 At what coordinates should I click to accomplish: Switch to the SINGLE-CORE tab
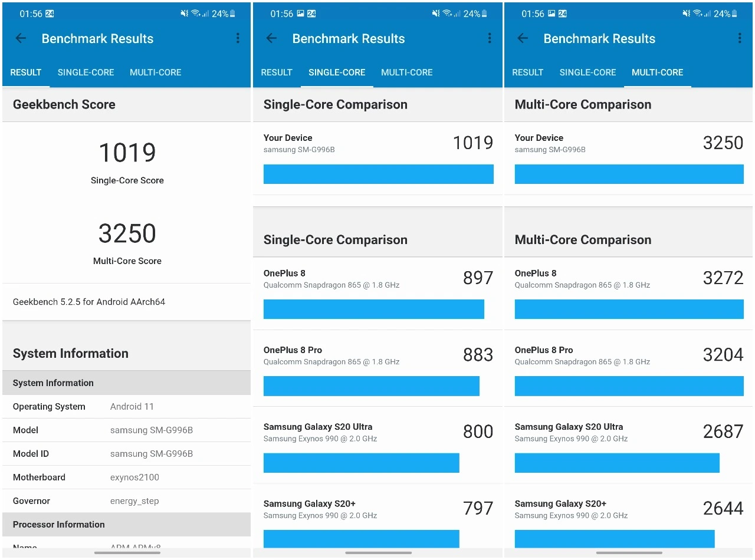pyautogui.click(x=86, y=72)
